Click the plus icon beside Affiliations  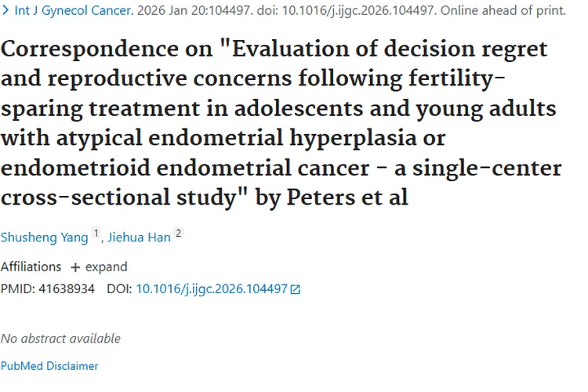[75, 267]
